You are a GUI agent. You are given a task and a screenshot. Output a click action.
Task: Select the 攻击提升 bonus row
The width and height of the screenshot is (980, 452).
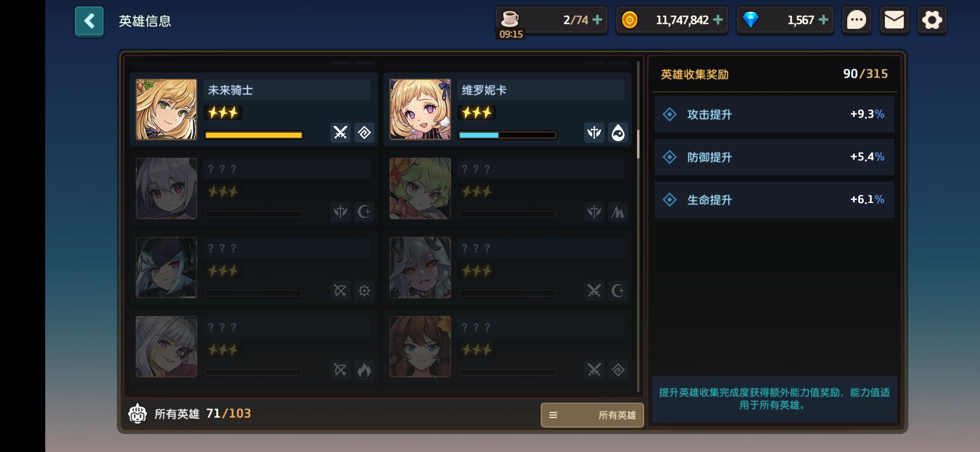(774, 114)
